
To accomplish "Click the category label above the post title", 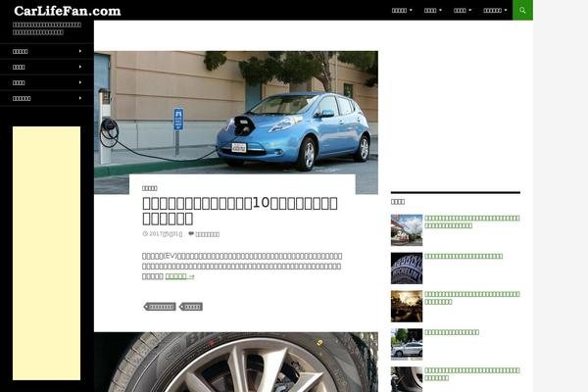I will [x=150, y=188].
